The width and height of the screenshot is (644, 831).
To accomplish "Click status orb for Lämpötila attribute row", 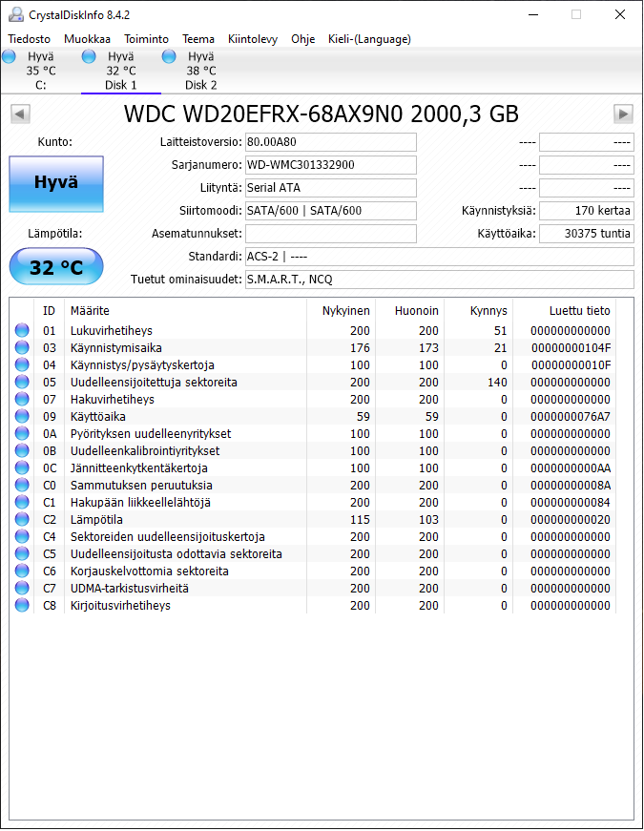I will coord(22,519).
